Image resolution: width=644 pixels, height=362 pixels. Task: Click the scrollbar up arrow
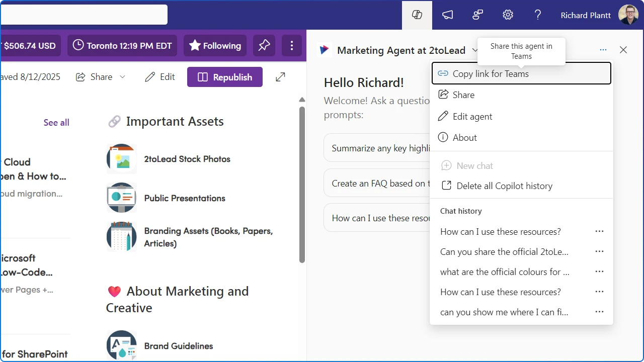302,100
